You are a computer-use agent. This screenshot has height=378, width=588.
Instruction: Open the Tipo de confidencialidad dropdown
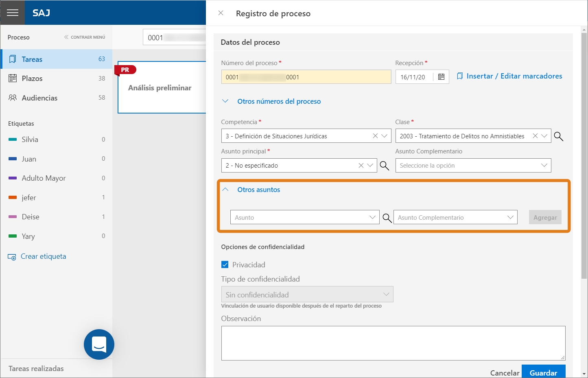pyautogui.click(x=307, y=295)
